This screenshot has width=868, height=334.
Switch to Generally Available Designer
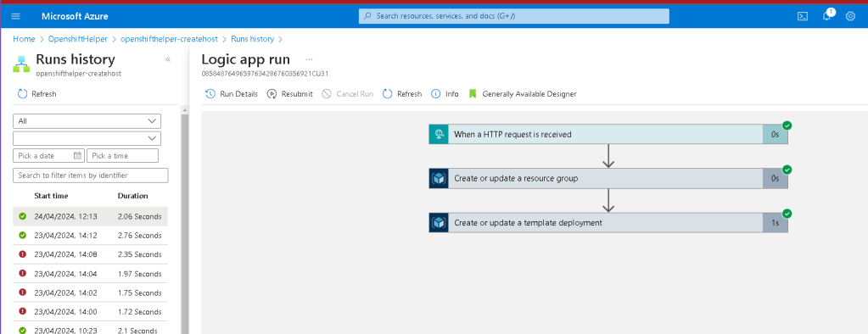(x=523, y=94)
